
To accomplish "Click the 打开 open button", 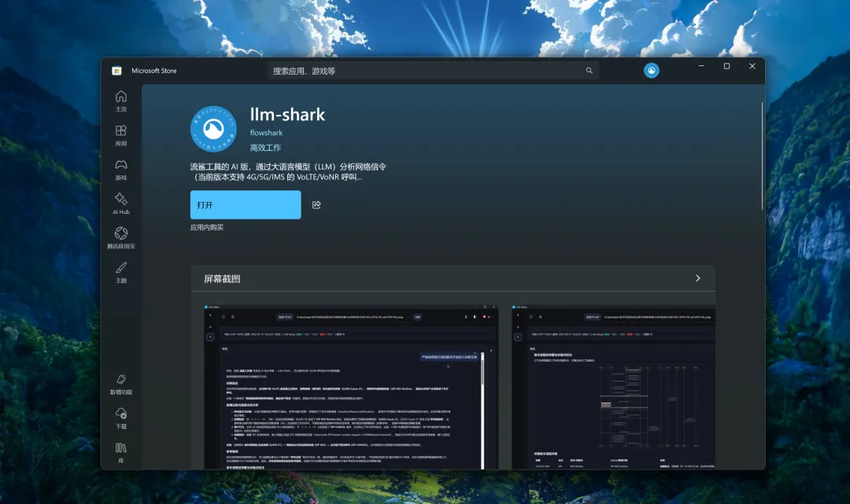I will click(x=246, y=204).
